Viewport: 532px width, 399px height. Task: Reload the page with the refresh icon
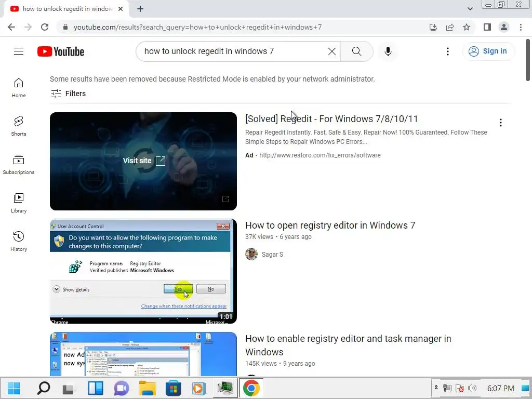45,27
